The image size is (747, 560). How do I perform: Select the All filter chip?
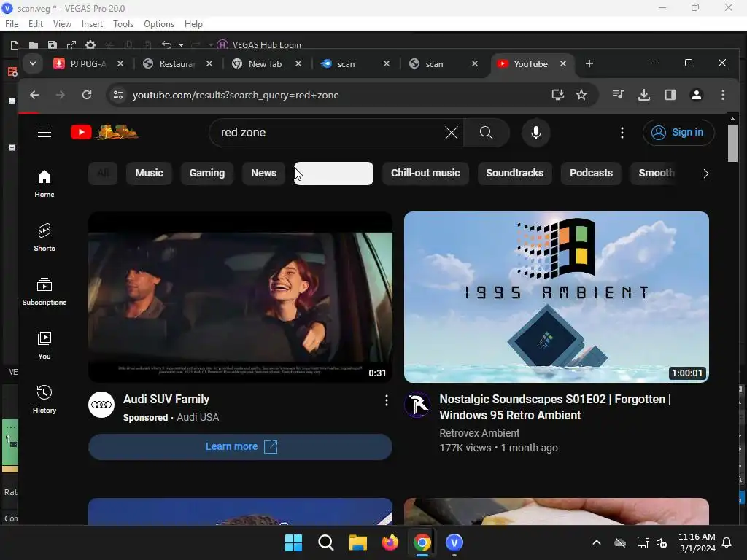click(103, 174)
